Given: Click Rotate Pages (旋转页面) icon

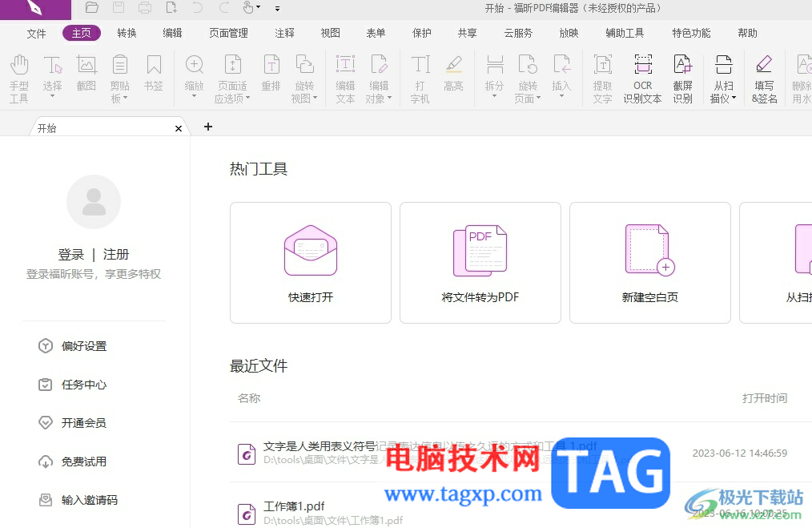Looking at the screenshot, I should click(x=528, y=66).
